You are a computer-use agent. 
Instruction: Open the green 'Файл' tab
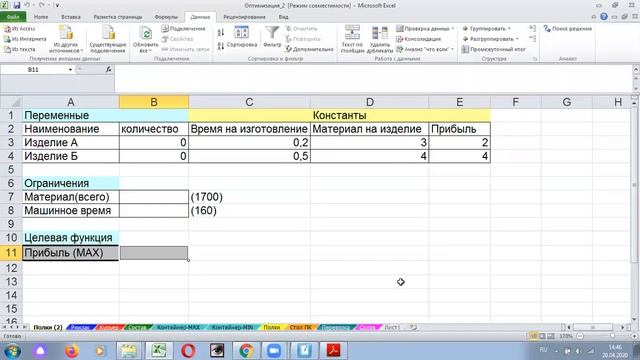[x=13, y=17]
